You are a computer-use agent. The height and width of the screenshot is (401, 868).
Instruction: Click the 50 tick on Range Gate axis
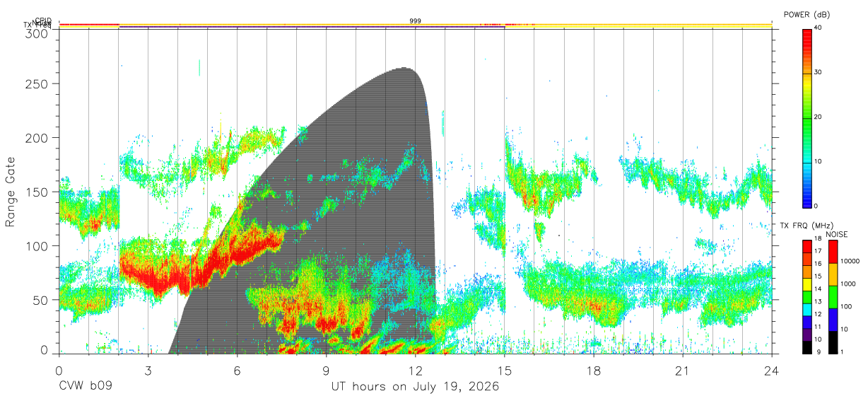(x=41, y=300)
